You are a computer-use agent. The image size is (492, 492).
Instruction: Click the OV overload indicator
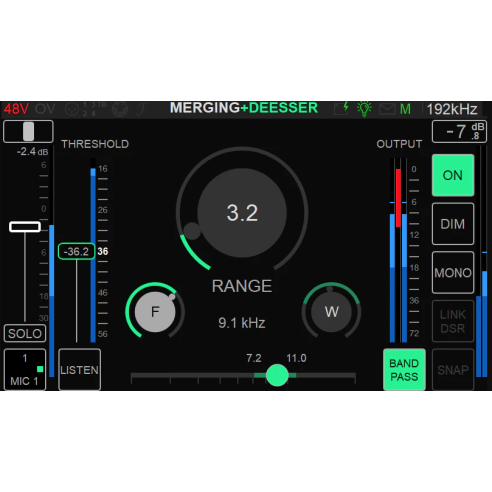pos(45,109)
